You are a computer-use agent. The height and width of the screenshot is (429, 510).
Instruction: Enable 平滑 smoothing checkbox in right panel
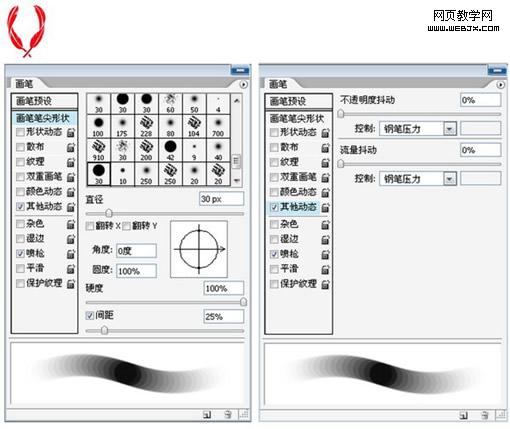pos(274,269)
